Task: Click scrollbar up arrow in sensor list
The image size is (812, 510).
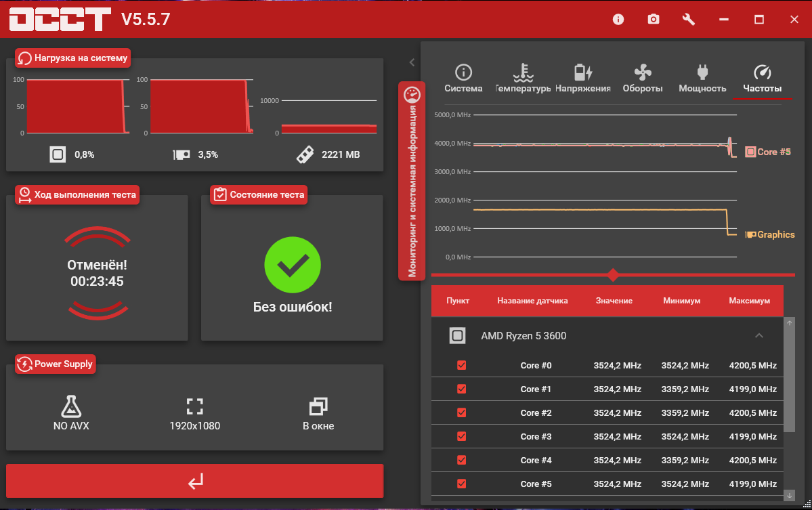Action: coord(789,322)
